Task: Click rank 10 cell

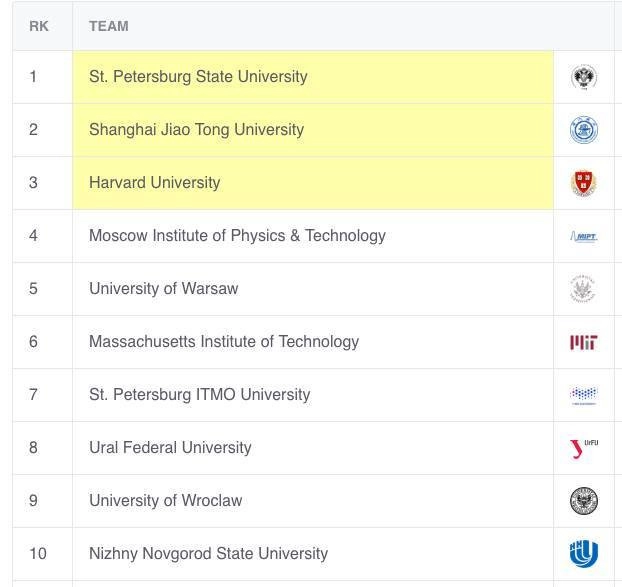Action: pos(38,554)
